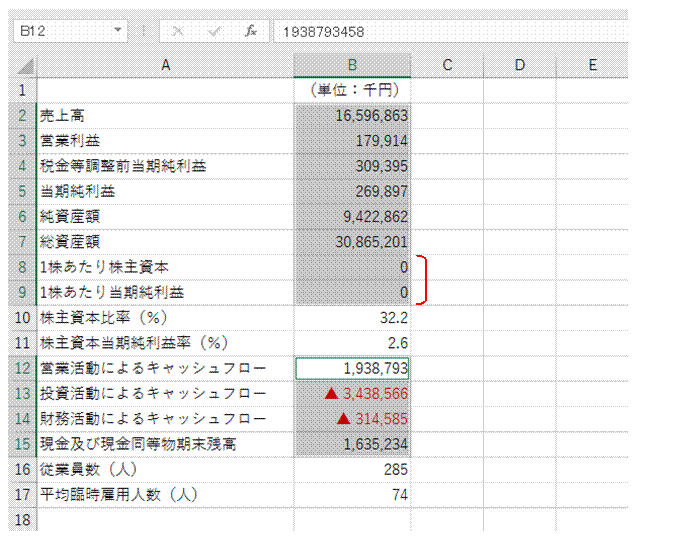
Task: Click the 営業活動によるキャッシュフロー cell
Action: [165, 368]
